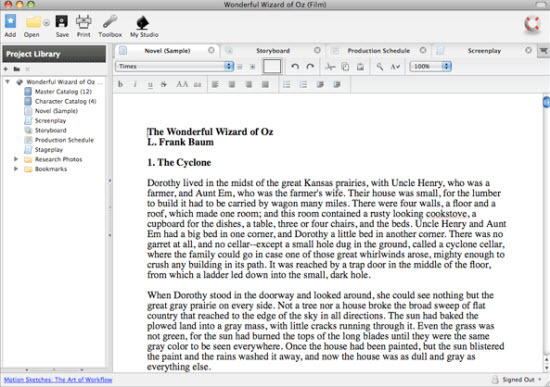Open Novel (Sample) from Project Library
Screen dimensions: 550x387
pos(56,111)
